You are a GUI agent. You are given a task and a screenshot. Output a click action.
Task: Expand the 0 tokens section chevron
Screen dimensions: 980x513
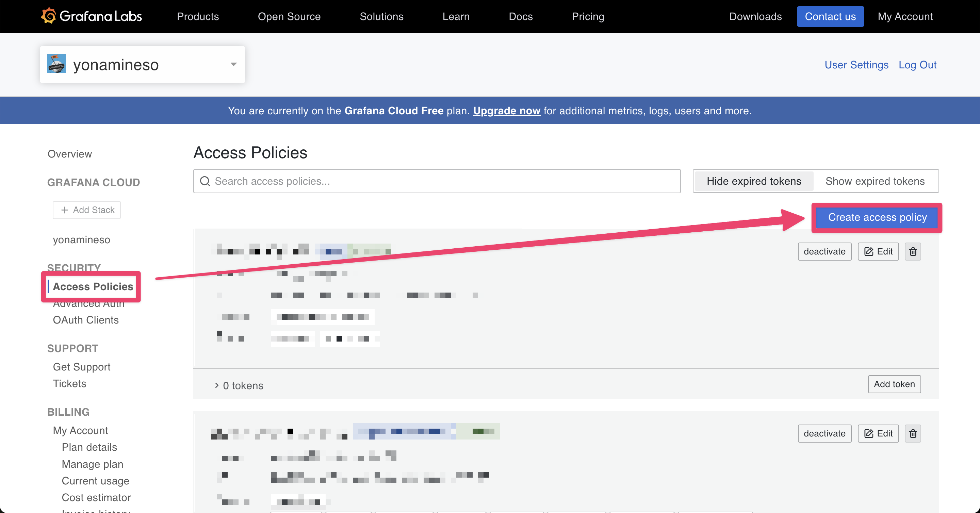point(216,385)
